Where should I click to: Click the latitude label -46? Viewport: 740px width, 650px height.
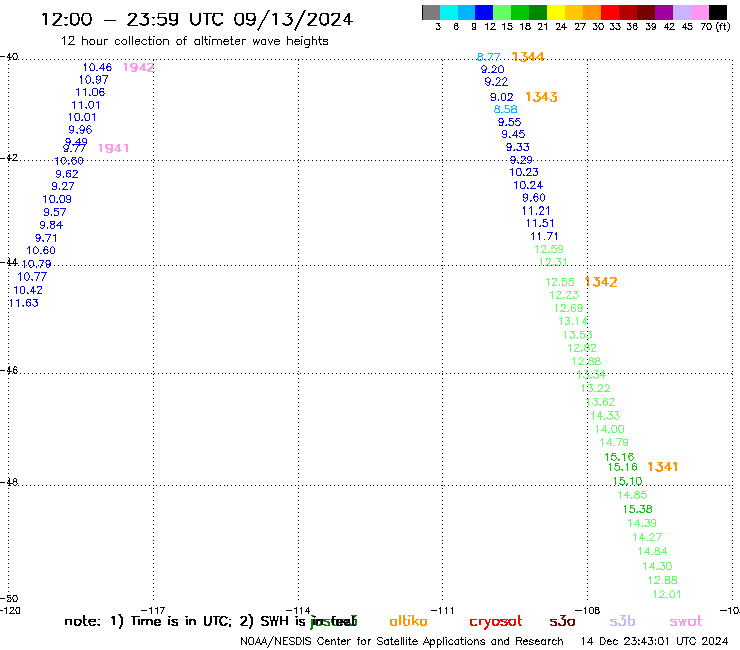point(9,370)
